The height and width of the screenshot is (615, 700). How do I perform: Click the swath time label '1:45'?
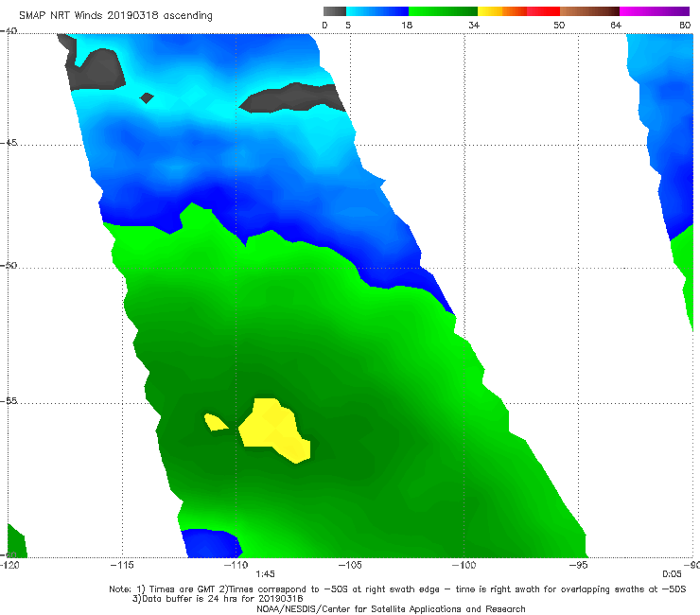(265, 574)
